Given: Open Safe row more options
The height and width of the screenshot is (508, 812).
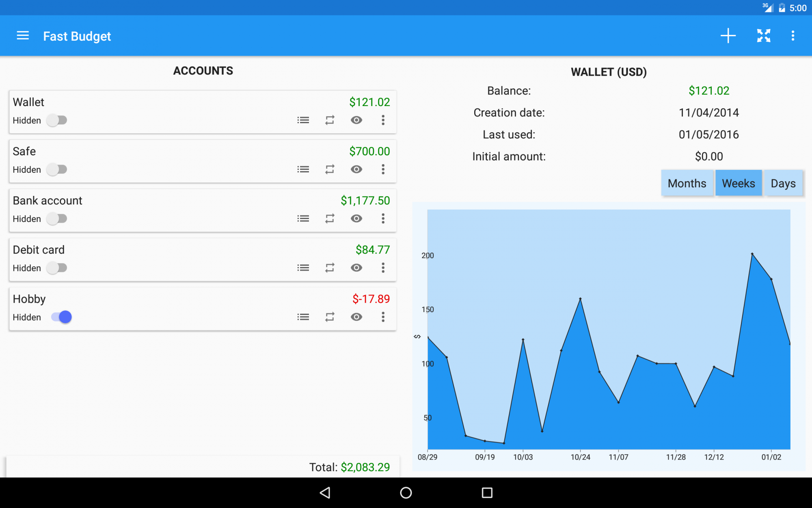Looking at the screenshot, I should point(383,169).
